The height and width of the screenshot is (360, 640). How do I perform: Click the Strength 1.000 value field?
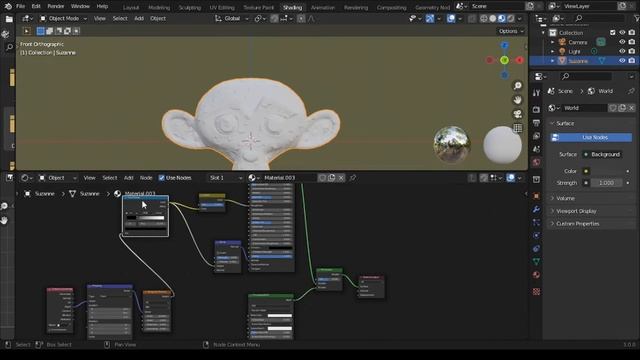pyautogui.click(x=606, y=183)
